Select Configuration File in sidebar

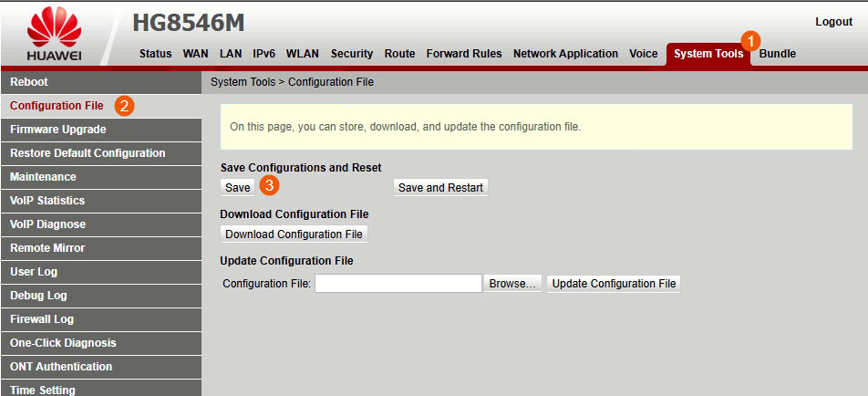point(57,106)
